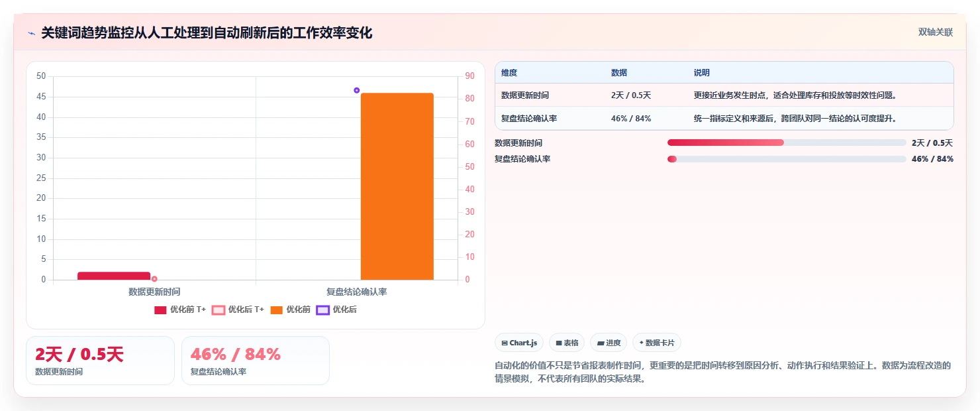The image size is (980, 411).
Task: Click the description starting 更接近业务发生时点
Action: click(795, 95)
